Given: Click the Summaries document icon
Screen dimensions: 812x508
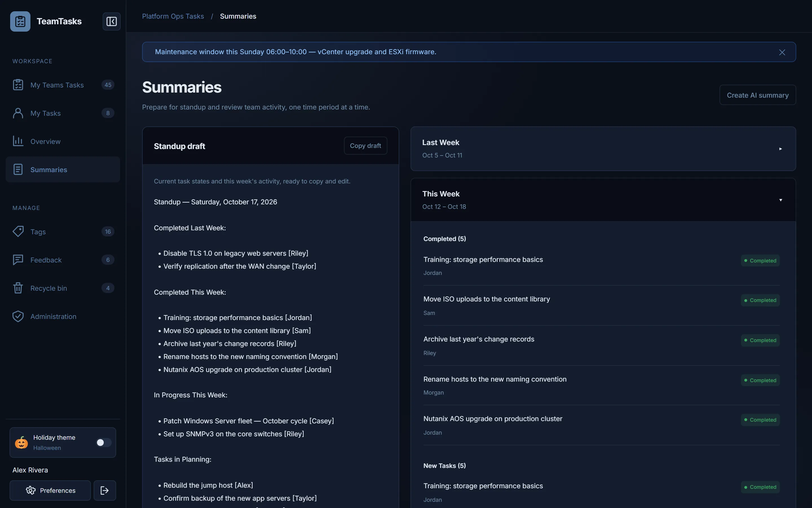Looking at the screenshot, I should click(x=18, y=169).
